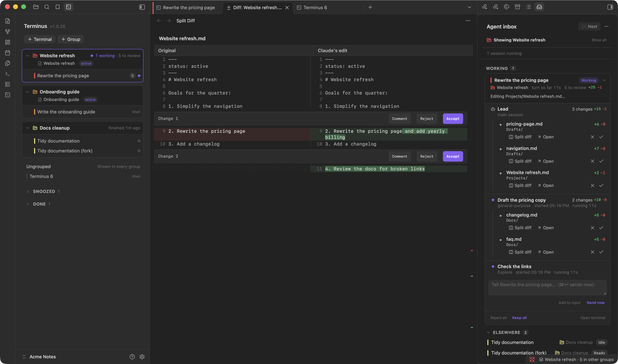Screen dimensions: 618x364
Task: Click the agent inbox tray icon
Action: tap(539, 7)
